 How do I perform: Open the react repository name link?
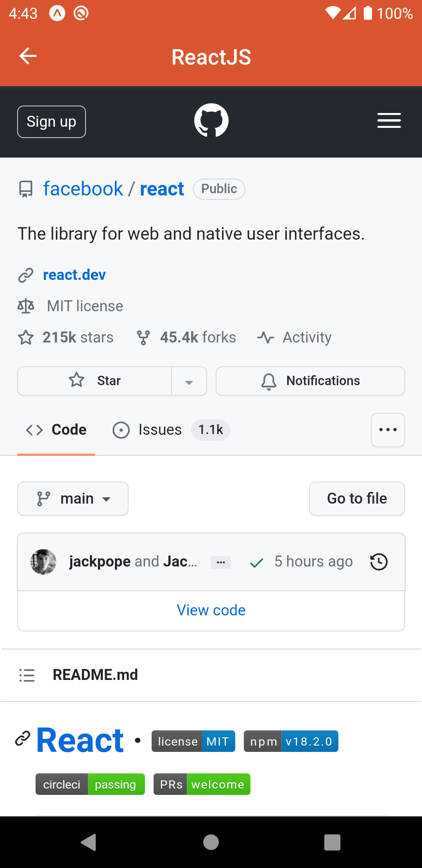coord(162,189)
